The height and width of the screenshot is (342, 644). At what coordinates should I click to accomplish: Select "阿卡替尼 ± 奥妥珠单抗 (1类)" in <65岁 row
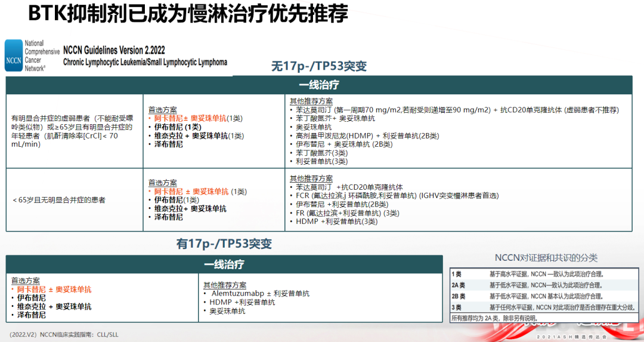coord(200,192)
